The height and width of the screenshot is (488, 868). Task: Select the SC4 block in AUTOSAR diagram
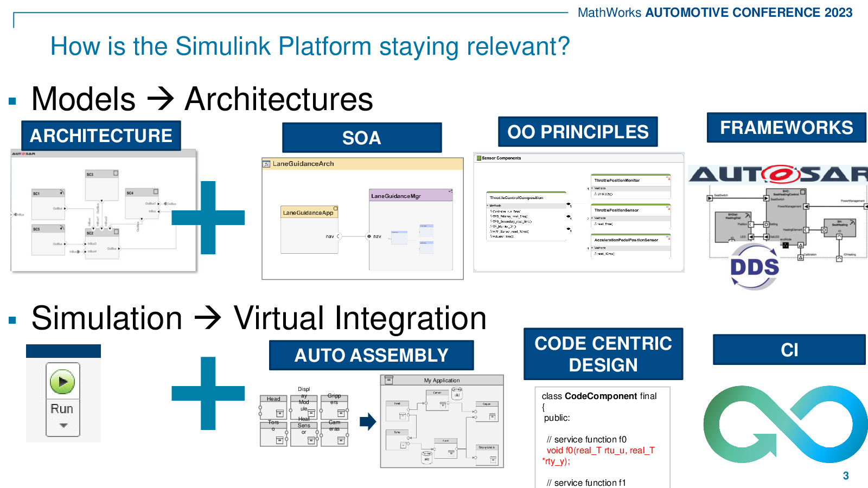142,203
